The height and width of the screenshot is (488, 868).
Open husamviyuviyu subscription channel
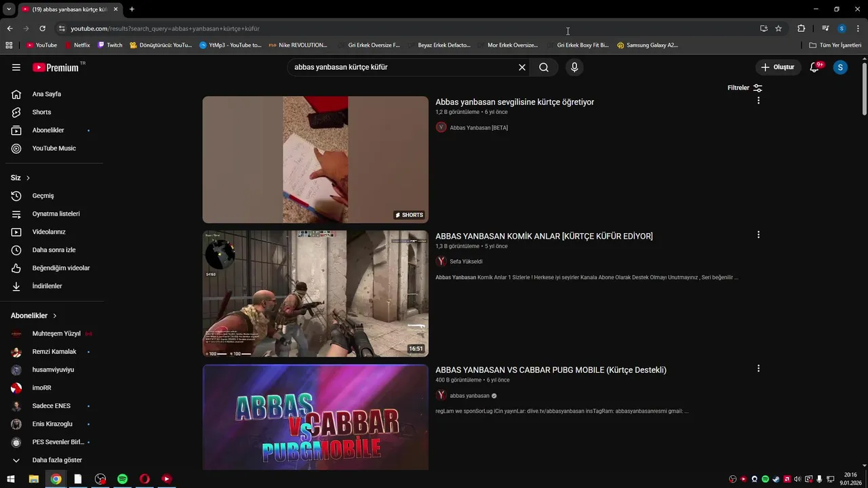point(52,370)
